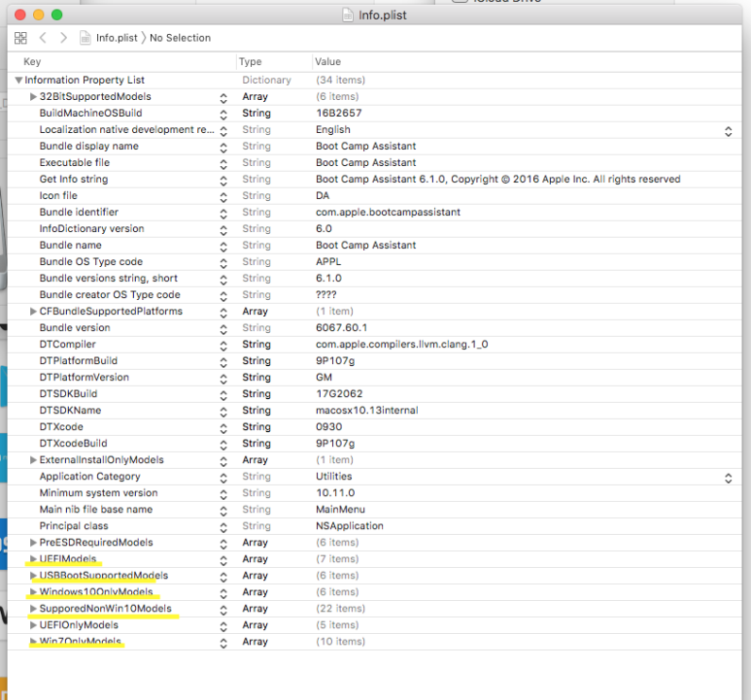Open the key stepper for BuildMachineOSBuild
Screen dimensions: 751x700
click(223, 115)
